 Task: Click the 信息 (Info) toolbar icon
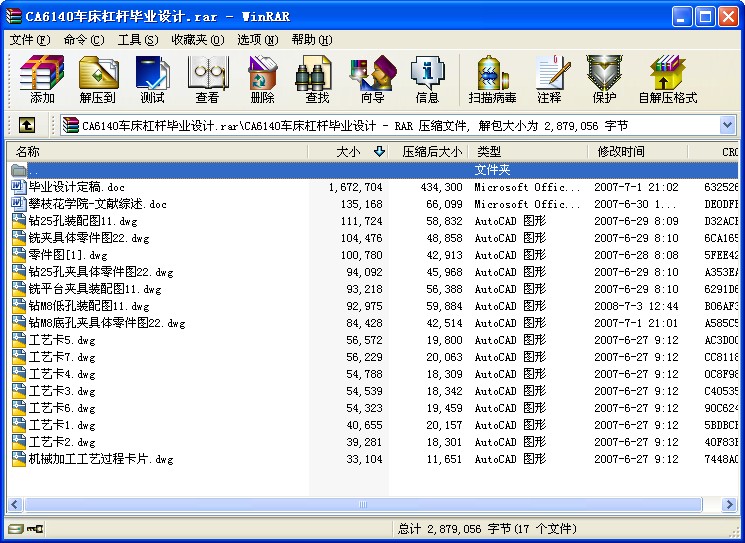tap(428, 73)
